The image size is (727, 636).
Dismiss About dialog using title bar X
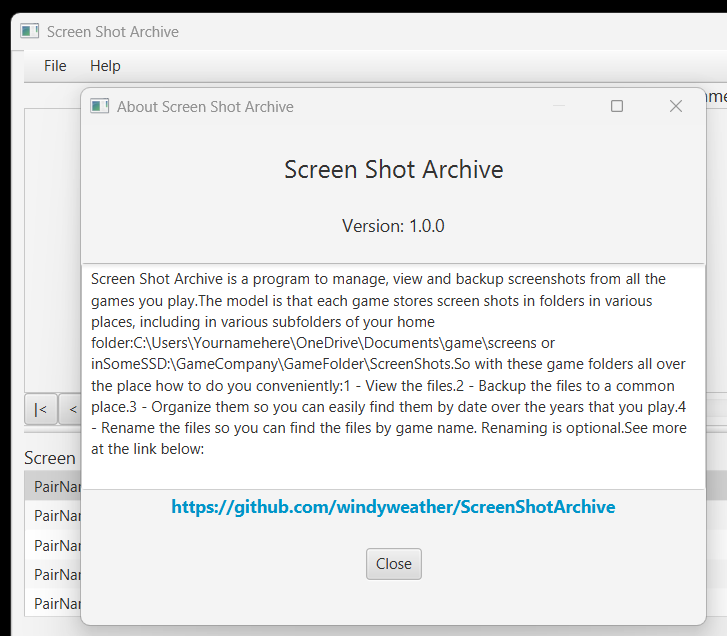(x=676, y=106)
